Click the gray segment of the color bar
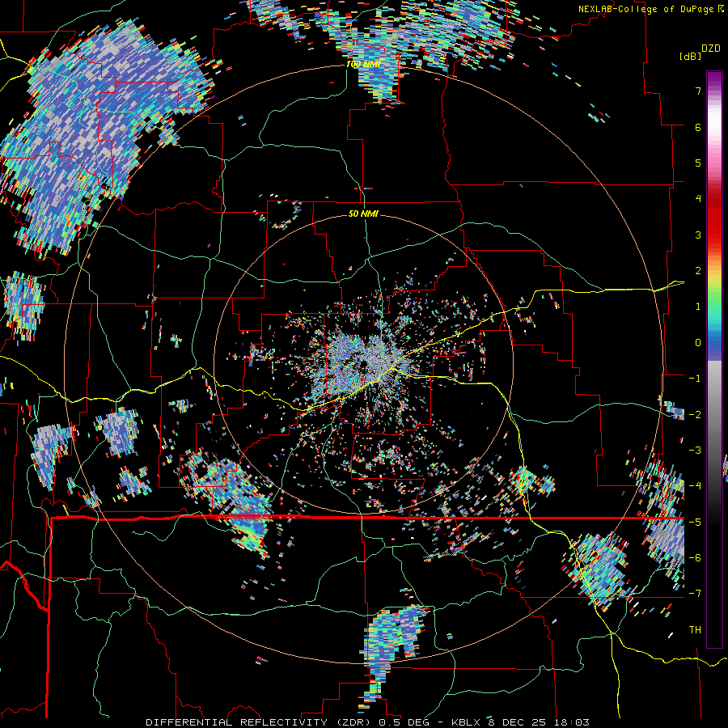Image resolution: width=728 pixels, height=728 pixels. click(x=714, y=404)
